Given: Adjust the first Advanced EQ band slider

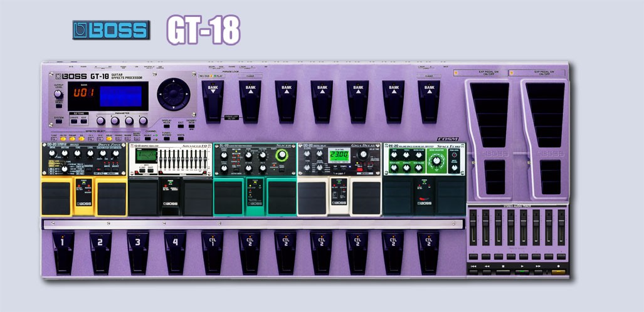Looking at the screenshot, I should (x=160, y=159).
